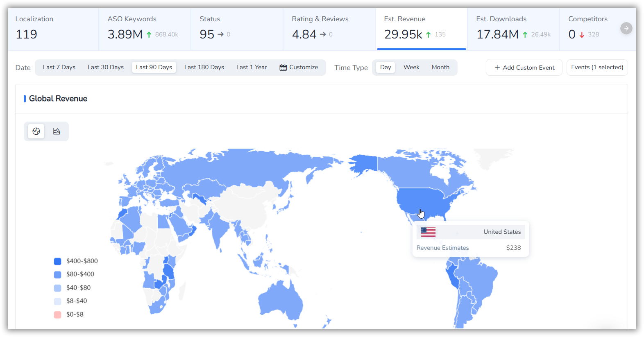
Task: Open the Rating & Reviews tab
Action: point(329,29)
